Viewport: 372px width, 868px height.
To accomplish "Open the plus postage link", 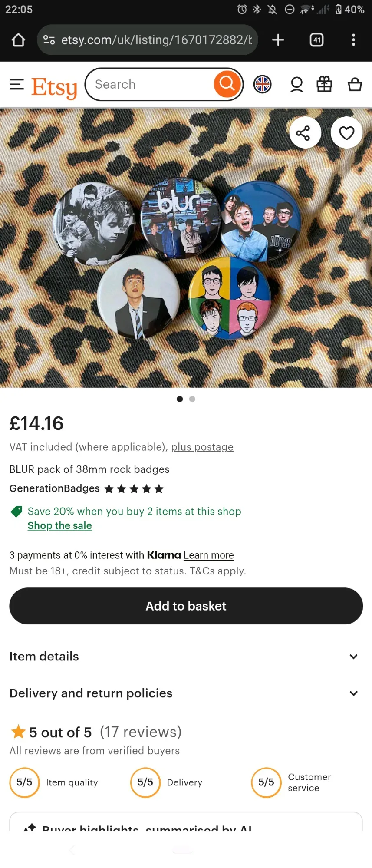I will pos(202,447).
